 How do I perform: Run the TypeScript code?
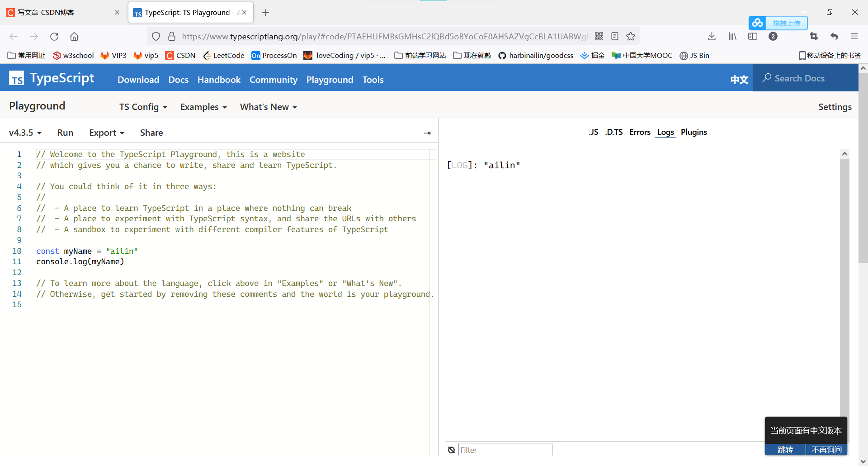coord(65,133)
